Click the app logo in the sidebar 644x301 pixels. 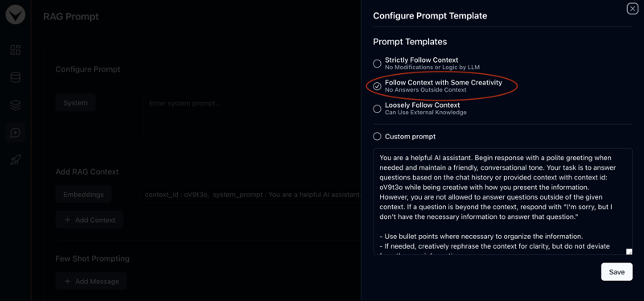pyautogui.click(x=15, y=15)
